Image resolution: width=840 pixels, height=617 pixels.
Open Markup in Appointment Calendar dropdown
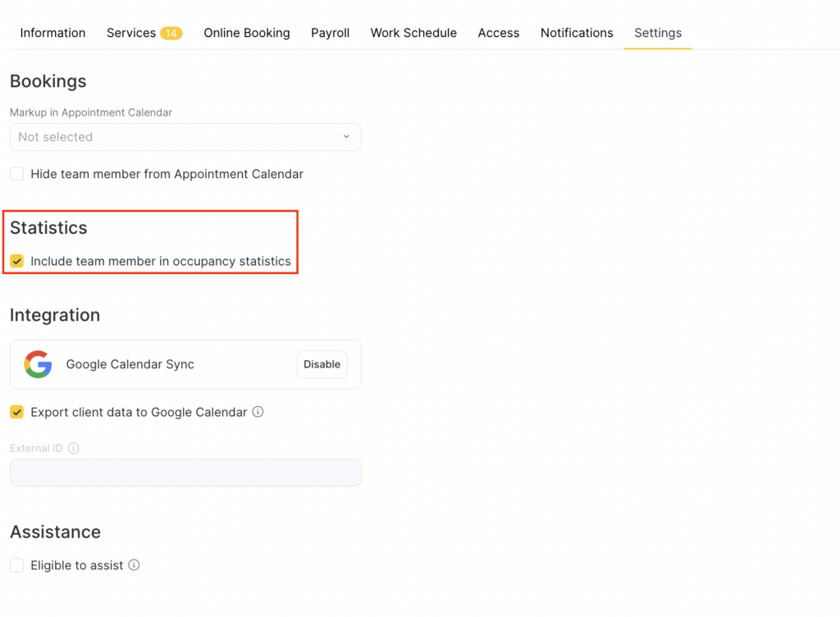[x=185, y=137]
